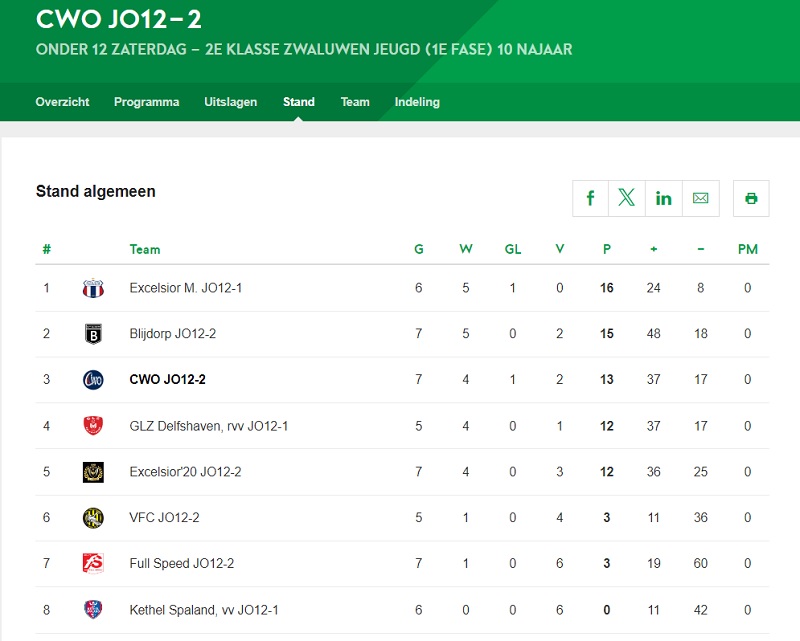Open the Indeling tab
800x641 pixels.
pyautogui.click(x=417, y=102)
